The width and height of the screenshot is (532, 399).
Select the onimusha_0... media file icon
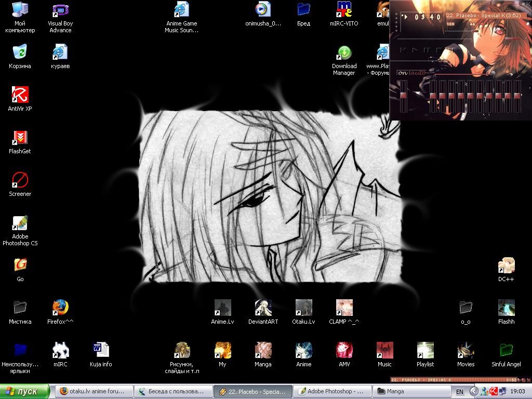coord(263,14)
